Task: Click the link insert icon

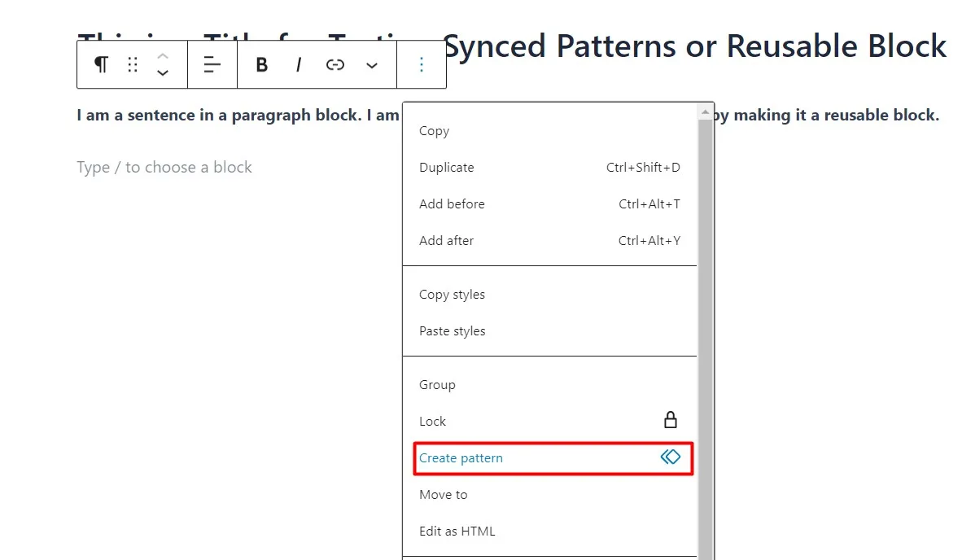Action: coord(335,64)
